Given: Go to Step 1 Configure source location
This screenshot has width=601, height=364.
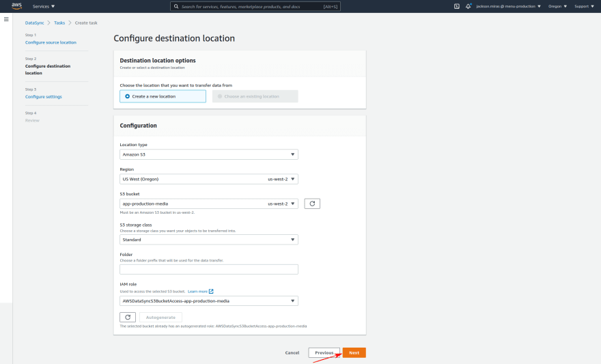Looking at the screenshot, I should click(x=51, y=42).
